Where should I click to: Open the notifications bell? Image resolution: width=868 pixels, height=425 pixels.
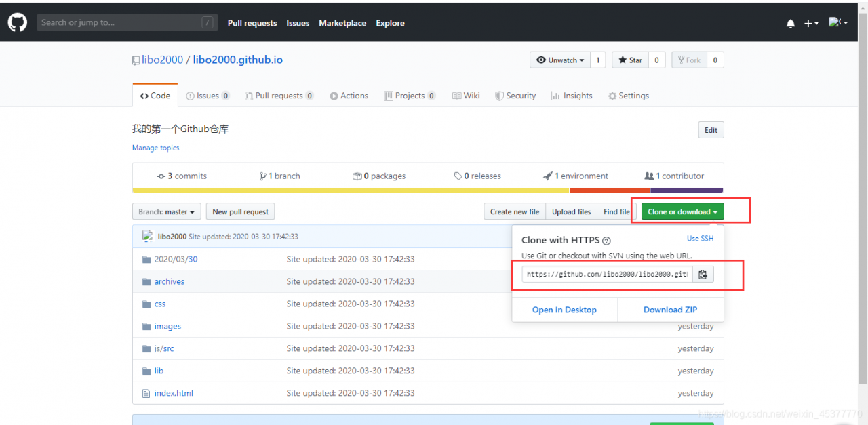click(791, 23)
